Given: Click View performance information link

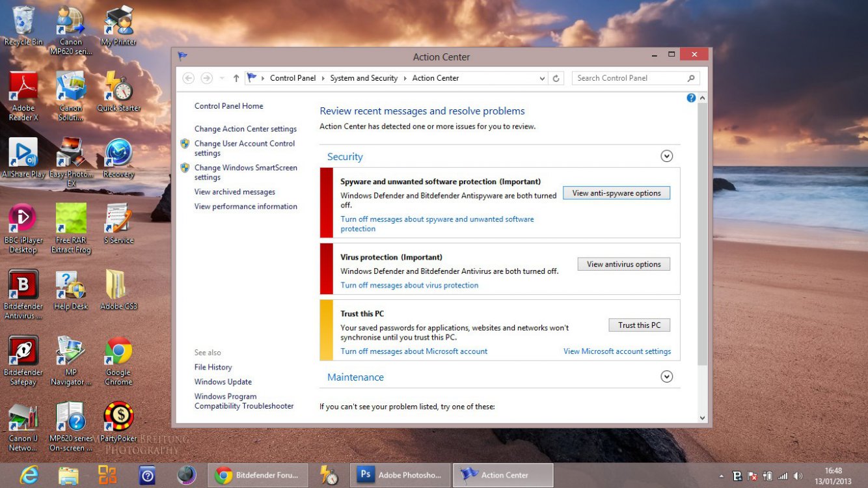Looking at the screenshot, I should 245,206.
